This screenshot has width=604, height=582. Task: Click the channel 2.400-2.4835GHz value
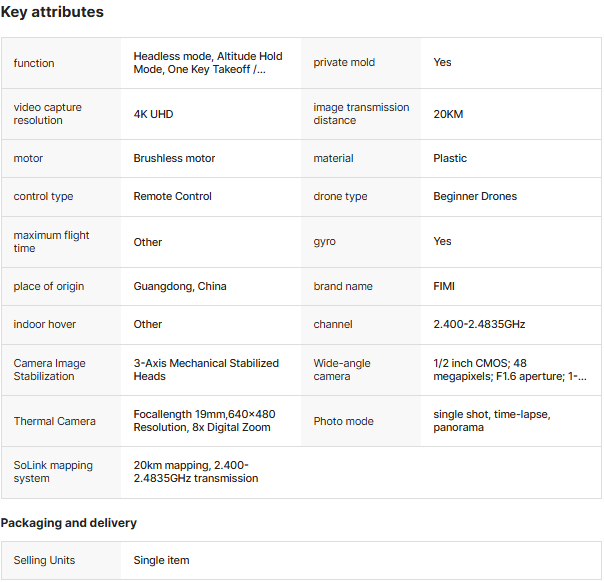(479, 324)
